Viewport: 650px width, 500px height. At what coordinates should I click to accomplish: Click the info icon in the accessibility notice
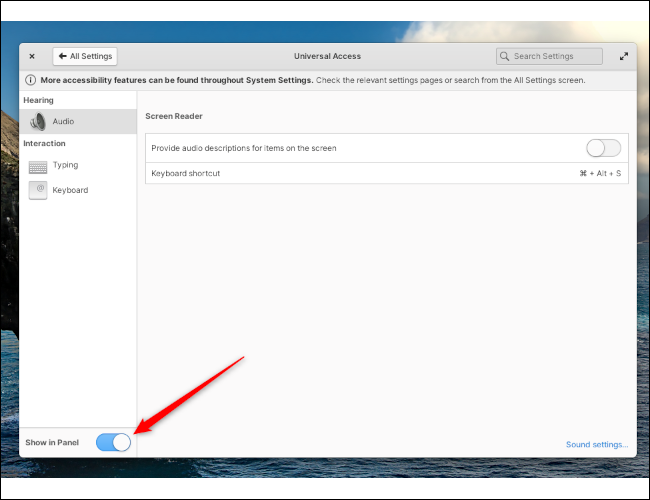pyautogui.click(x=32, y=80)
